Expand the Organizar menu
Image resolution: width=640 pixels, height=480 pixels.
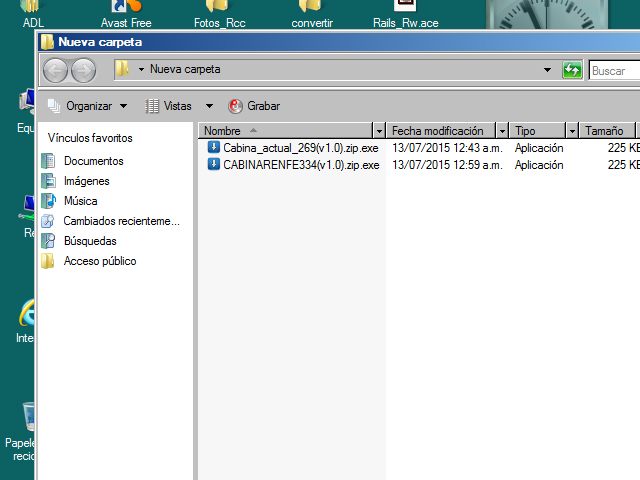coord(87,106)
